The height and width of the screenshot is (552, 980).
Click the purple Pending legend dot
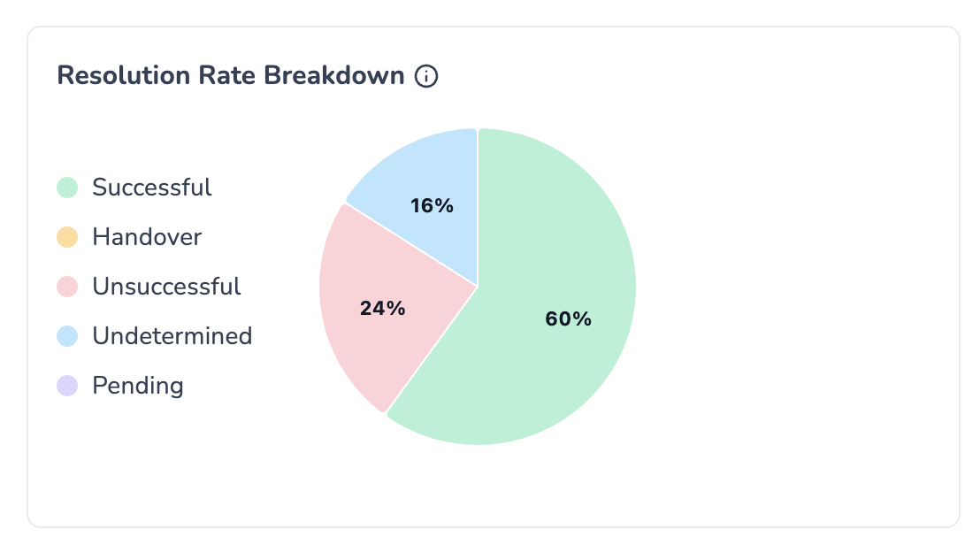pyautogui.click(x=67, y=386)
